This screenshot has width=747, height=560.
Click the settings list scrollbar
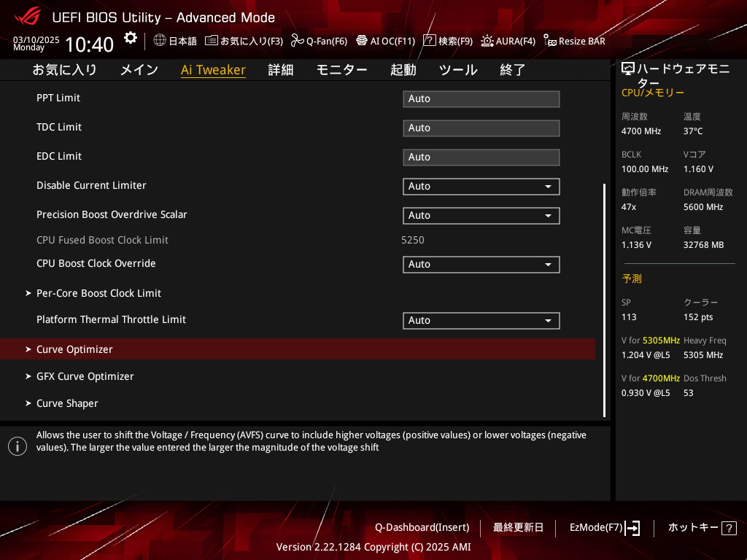tap(604, 300)
